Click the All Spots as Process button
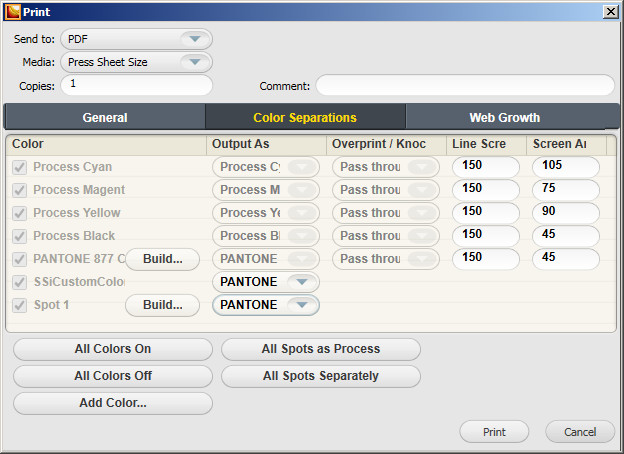The width and height of the screenshot is (624, 454). coord(321,349)
